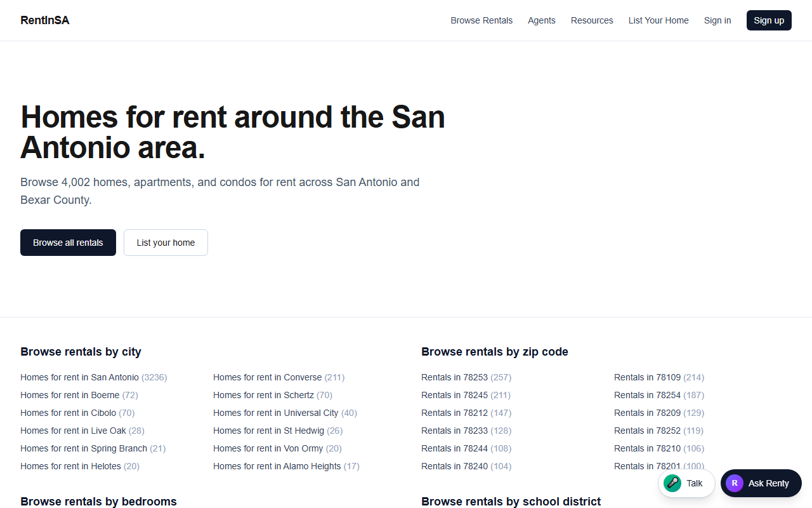Screen dimensions: 812x508
Task: Open Homes for rent in Live Oak
Action: tap(82, 431)
